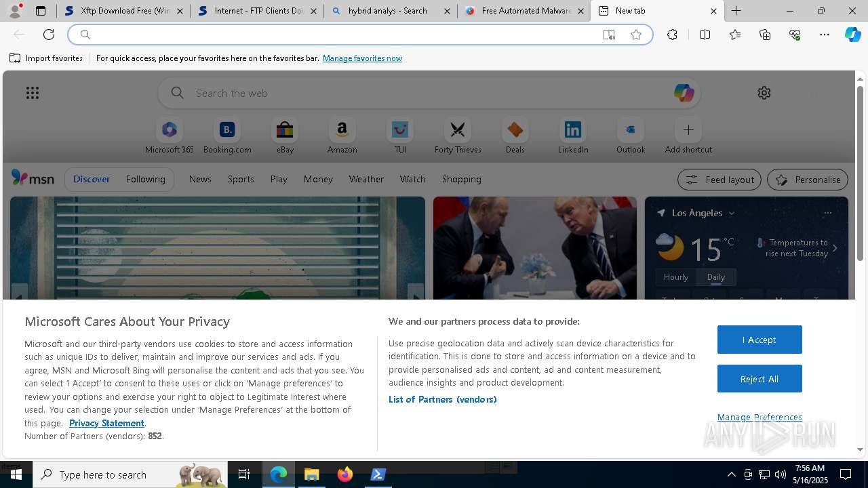Open Manage favorites now link
Viewport: 868px width, 488px height.
(362, 58)
